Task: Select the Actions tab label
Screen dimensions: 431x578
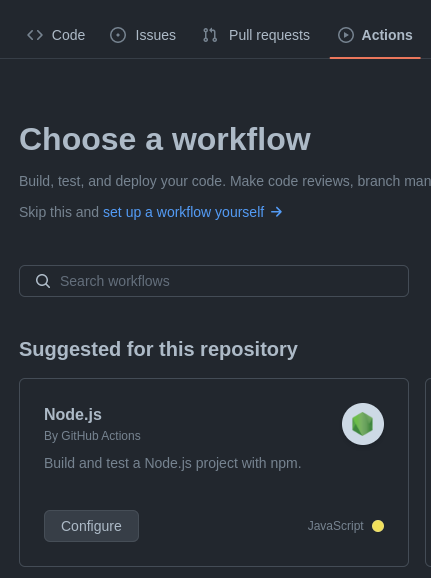Action: (x=387, y=35)
